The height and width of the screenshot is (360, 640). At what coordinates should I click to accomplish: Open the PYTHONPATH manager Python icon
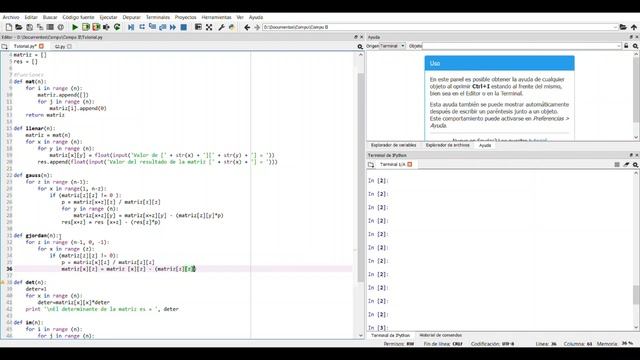pyautogui.click(x=232, y=27)
